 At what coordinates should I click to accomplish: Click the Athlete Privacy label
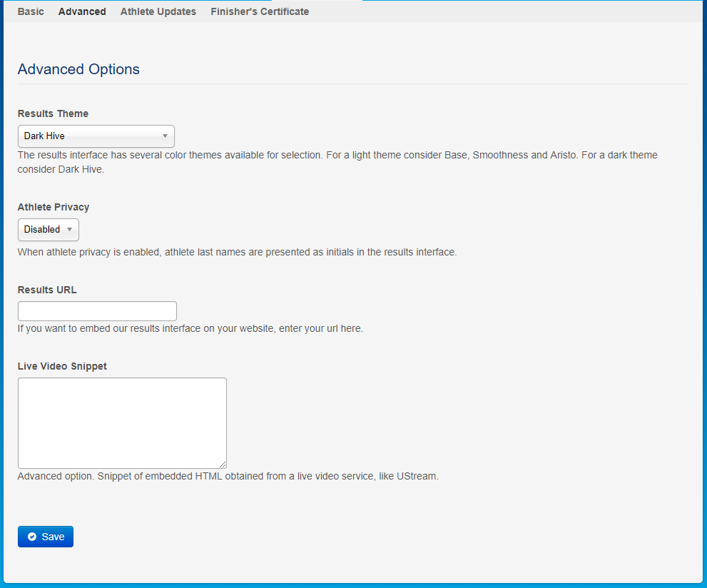point(54,207)
